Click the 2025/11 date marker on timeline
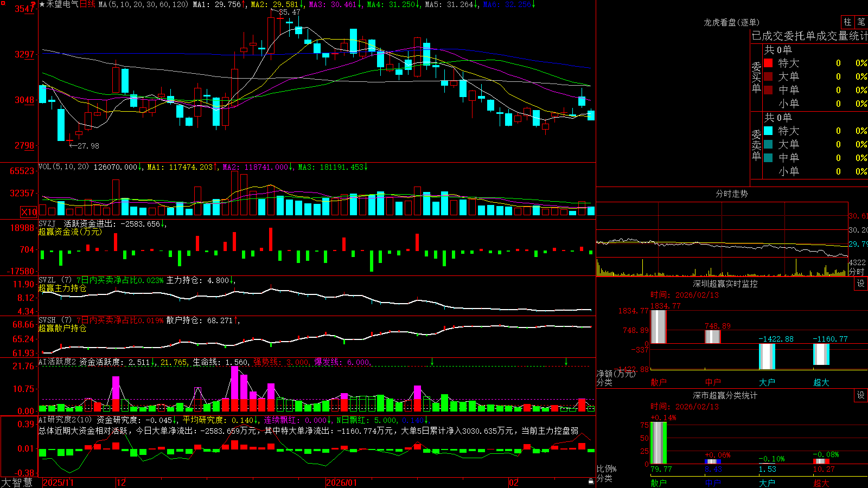 [58, 483]
